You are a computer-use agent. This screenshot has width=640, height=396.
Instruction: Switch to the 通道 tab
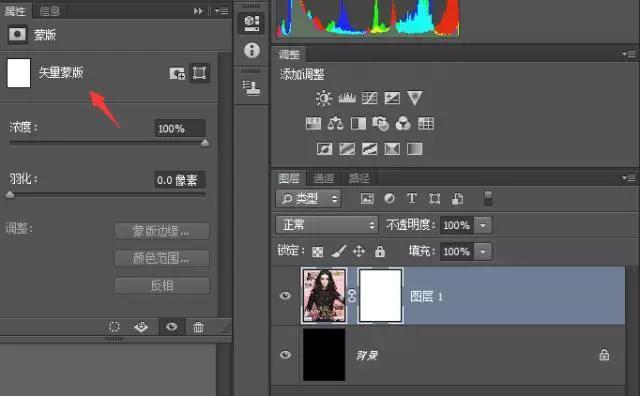(x=324, y=178)
